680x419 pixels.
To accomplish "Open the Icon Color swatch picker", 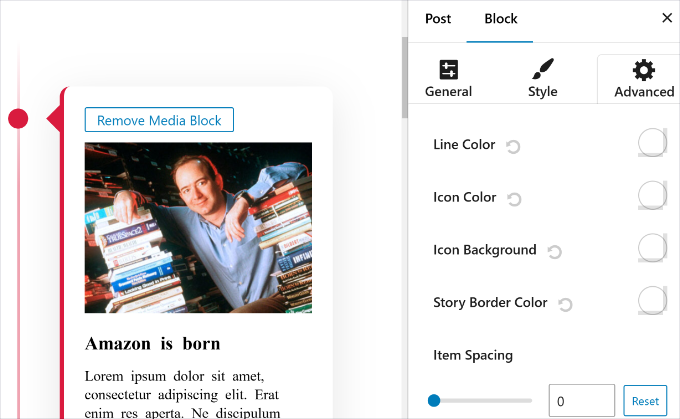I will point(652,195).
